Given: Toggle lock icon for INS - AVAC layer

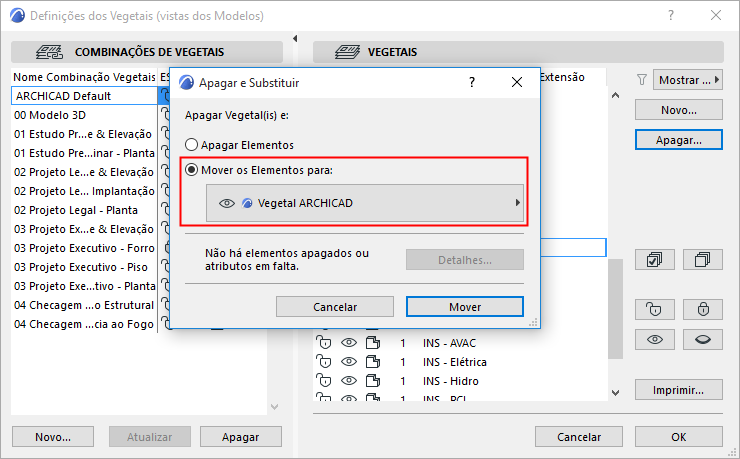Looking at the screenshot, I should (324, 343).
